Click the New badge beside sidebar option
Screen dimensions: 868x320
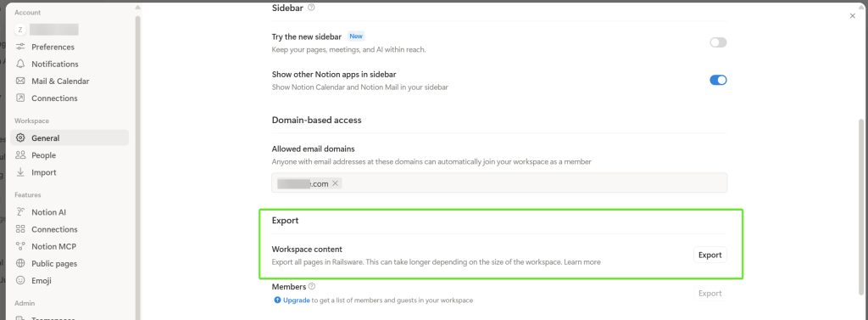pos(356,36)
